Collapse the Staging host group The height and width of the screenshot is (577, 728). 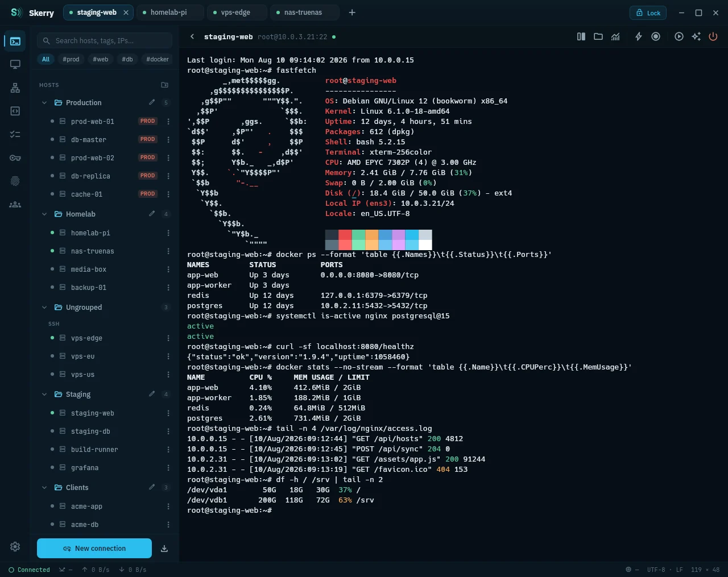[44, 395]
